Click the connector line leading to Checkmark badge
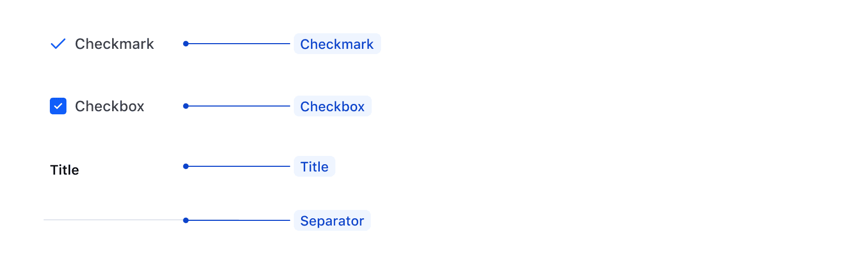 239,44
